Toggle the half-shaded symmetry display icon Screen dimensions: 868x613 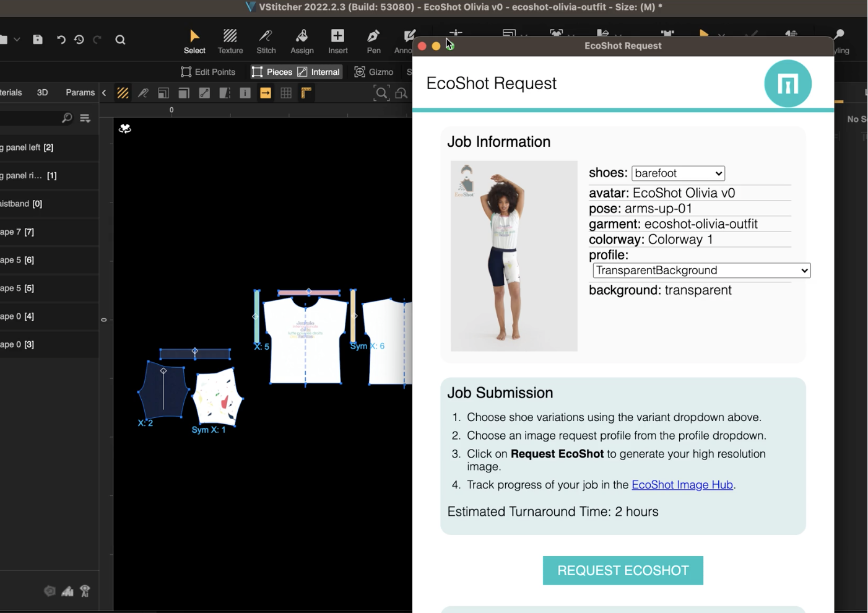(225, 93)
